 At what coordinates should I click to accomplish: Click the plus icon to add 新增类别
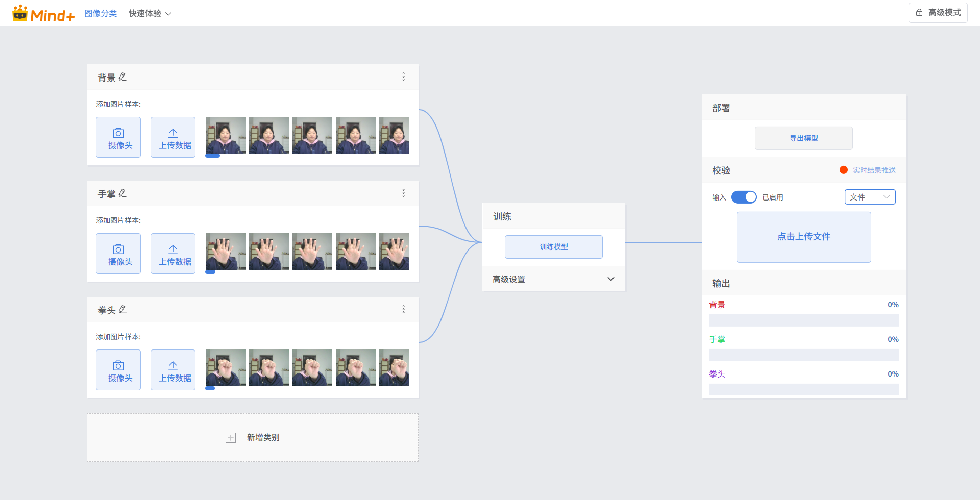pyautogui.click(x=231, y=438)
